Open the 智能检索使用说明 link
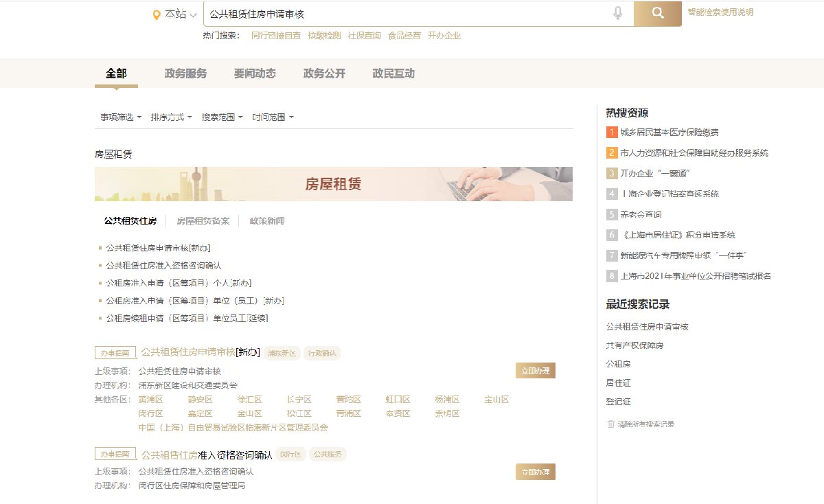Screen dimensions: 824x504 coord(720,12)
